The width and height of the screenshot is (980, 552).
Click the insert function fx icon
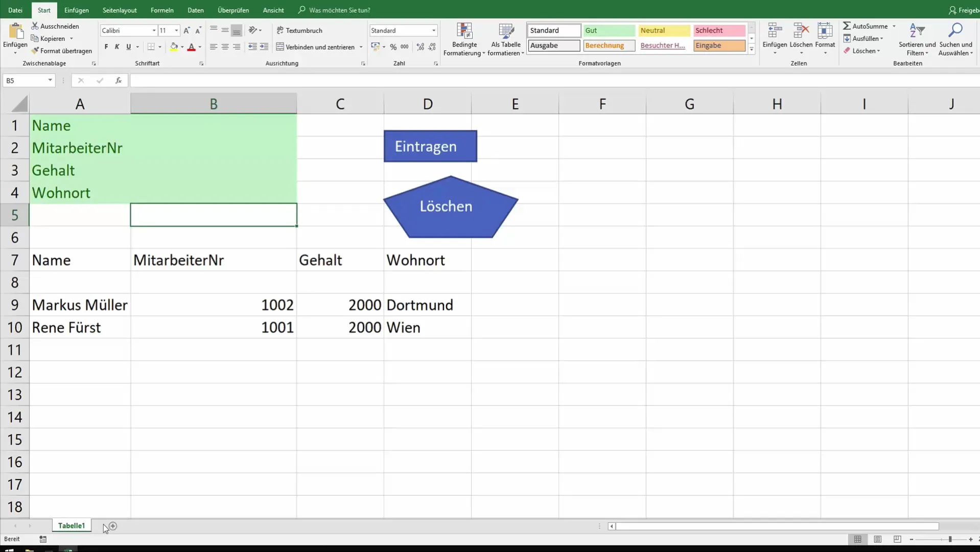118,80
